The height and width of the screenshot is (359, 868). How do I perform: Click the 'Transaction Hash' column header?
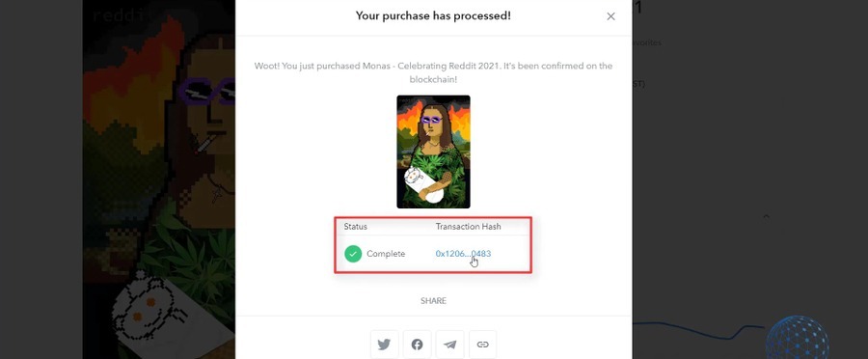tap(469, 227)
